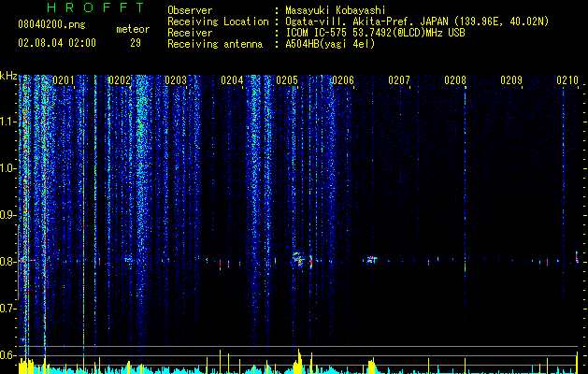Click the 1.0 kHz axis label
The image size is (588, 374).
[x=8, y=168]
